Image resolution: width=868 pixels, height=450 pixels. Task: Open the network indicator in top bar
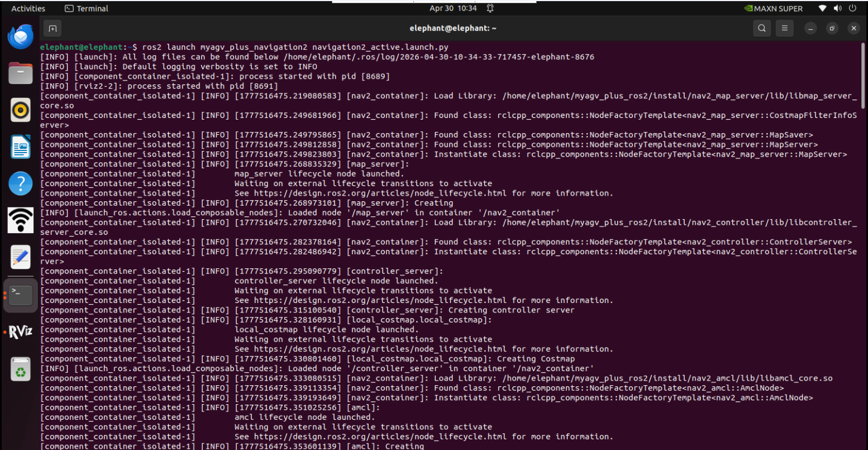click(822, 8)
